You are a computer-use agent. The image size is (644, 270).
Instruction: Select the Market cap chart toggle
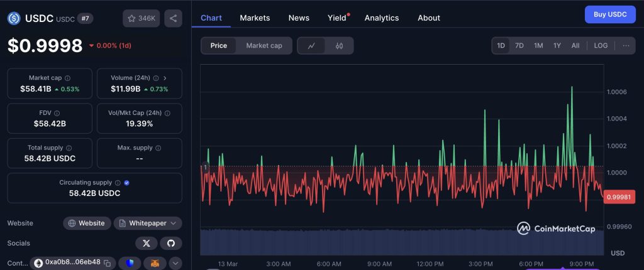(264, 46)
